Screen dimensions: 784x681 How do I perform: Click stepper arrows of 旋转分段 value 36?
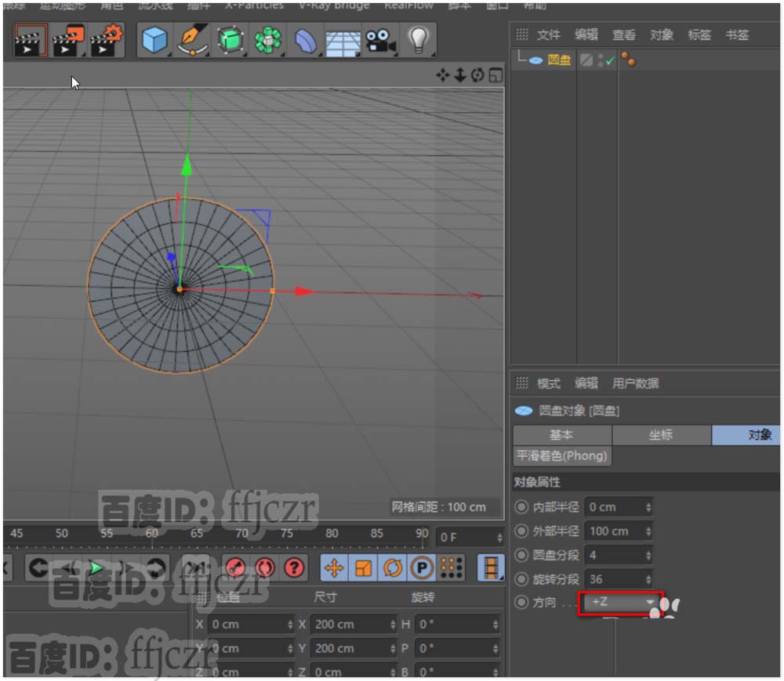(648, 580)
